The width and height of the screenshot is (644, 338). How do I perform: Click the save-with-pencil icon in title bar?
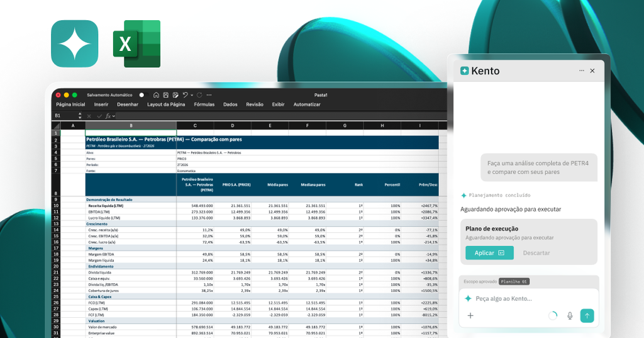click(x=176, y=95)
